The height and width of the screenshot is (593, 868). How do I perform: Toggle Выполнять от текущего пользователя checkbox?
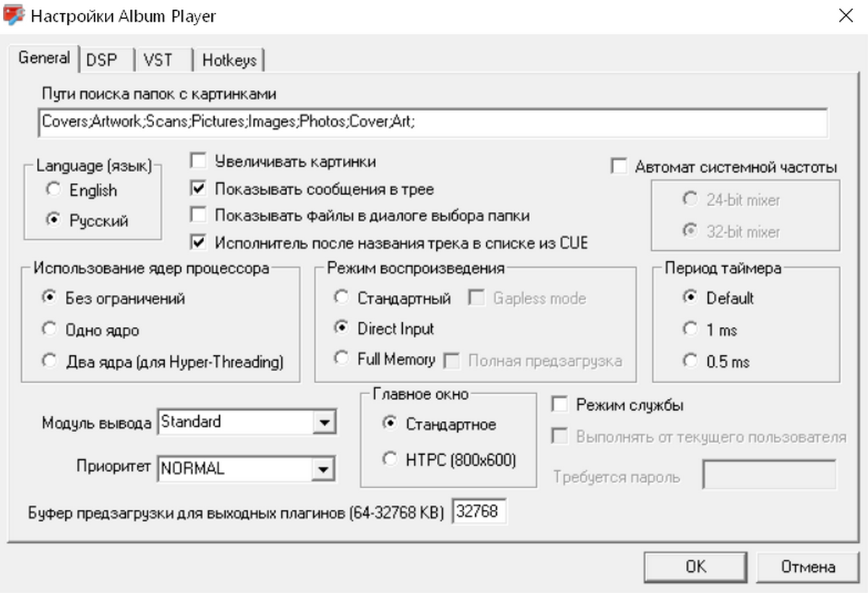pos(699,437)
